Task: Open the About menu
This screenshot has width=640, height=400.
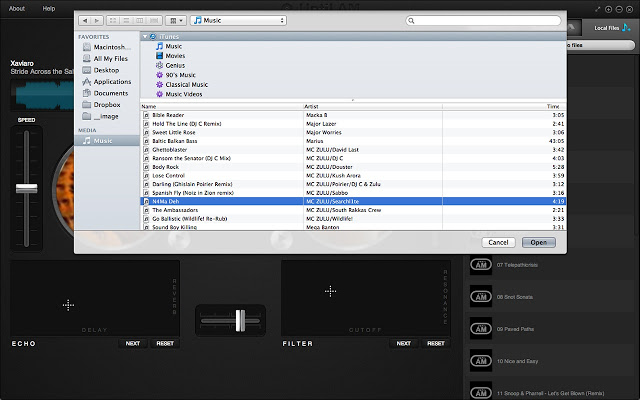Action: point(17,9)
